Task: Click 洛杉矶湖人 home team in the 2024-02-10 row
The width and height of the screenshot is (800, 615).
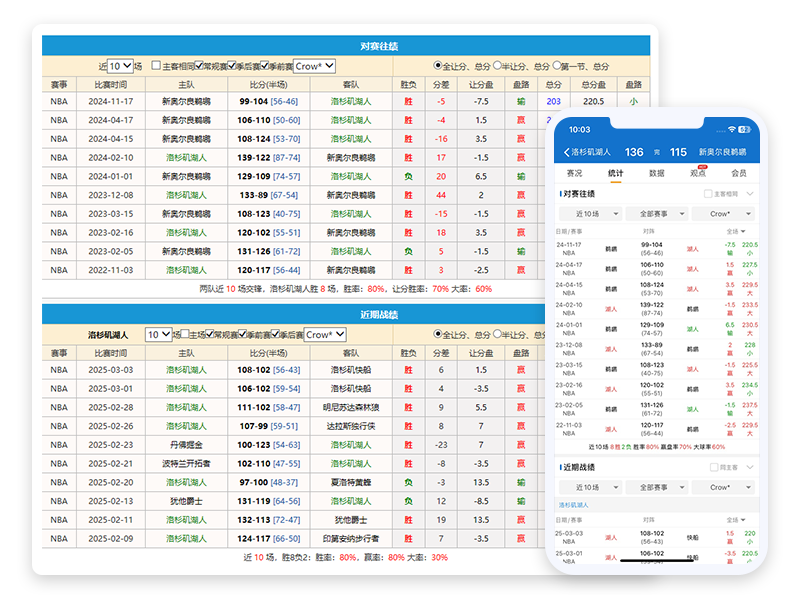Action: click(186, 157)
